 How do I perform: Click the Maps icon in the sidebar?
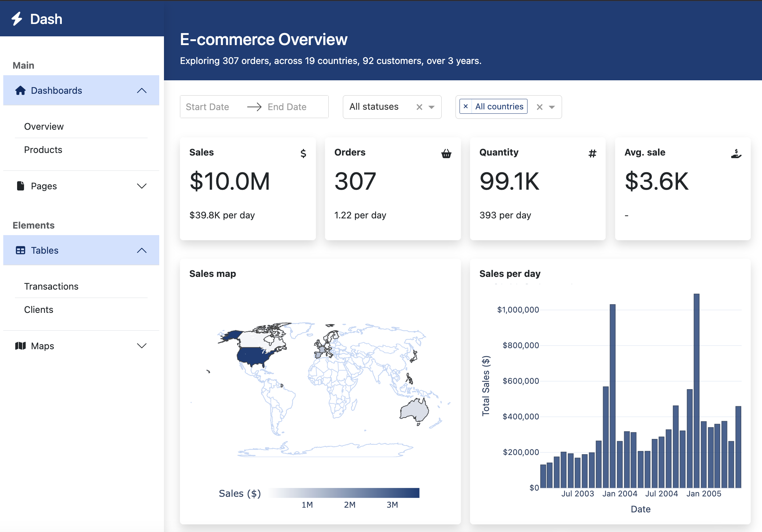pos(21,346)
